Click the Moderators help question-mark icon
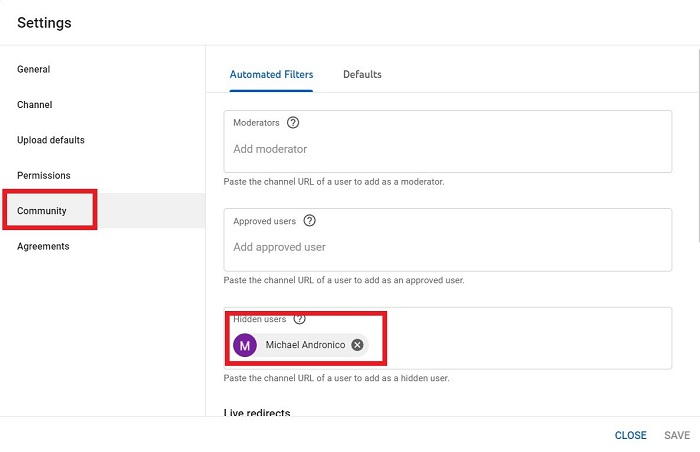The image size is (700, 452). point(293,123)
